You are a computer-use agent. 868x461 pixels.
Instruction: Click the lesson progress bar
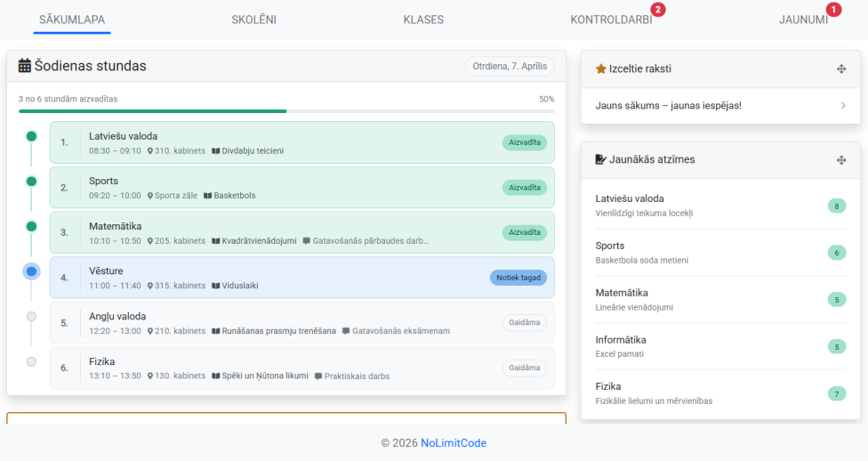[286, 111]
